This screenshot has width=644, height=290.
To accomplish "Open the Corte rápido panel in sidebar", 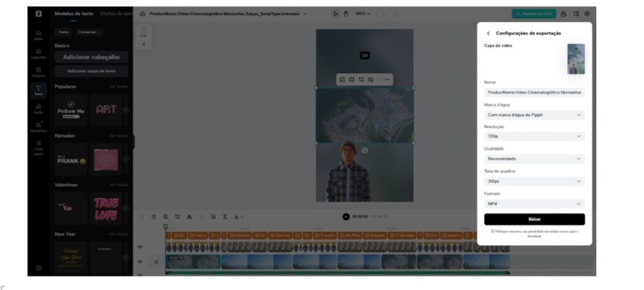I will click(38, 148).
